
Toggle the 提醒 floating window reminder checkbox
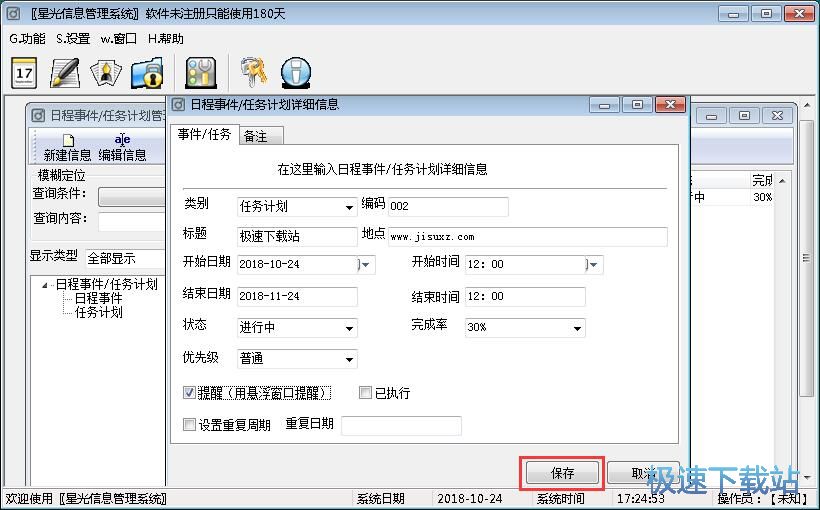189,392
